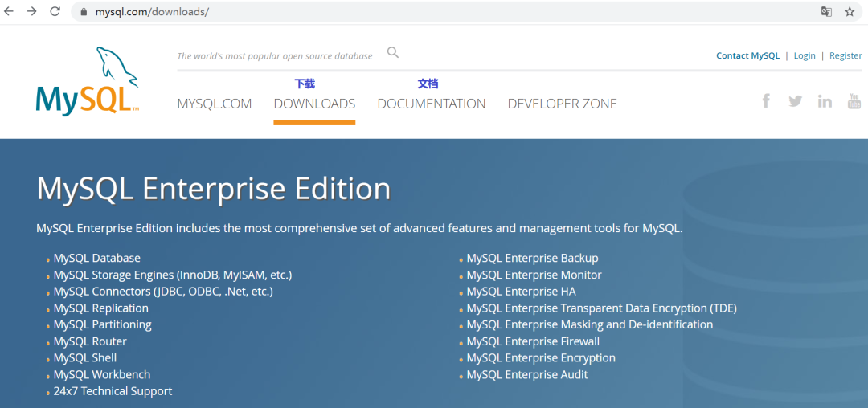Click the MySQL dolphin logo
Screen dimensions: 868x408
tap(88, 81)
